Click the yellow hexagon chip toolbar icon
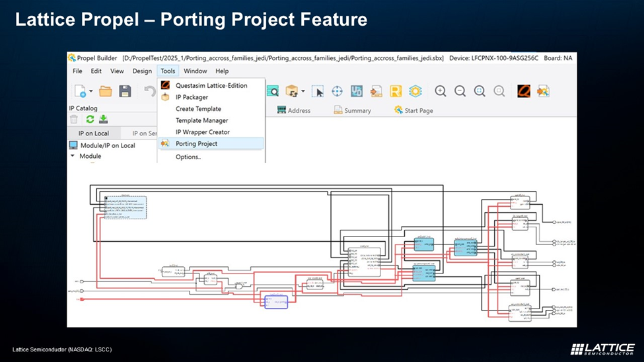This screenshot has width=644, height=362. click(x=415, y=90)
